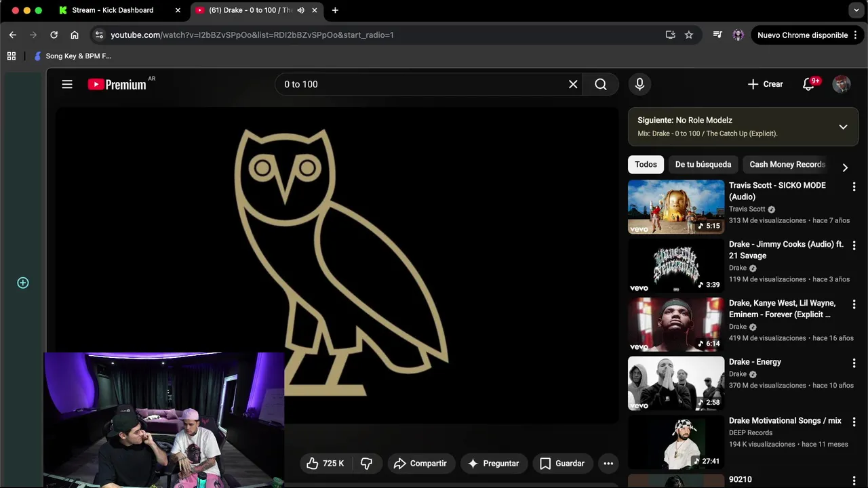Close the Drake YouTube tab
This screenshot has height=488, width=868.
tap(315, 10)
